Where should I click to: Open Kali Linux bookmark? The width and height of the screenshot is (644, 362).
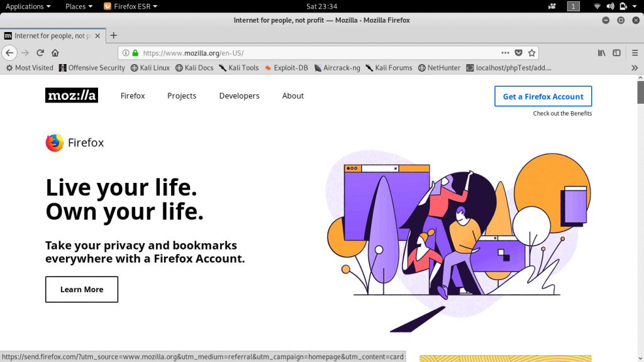(x=150, y=68)
